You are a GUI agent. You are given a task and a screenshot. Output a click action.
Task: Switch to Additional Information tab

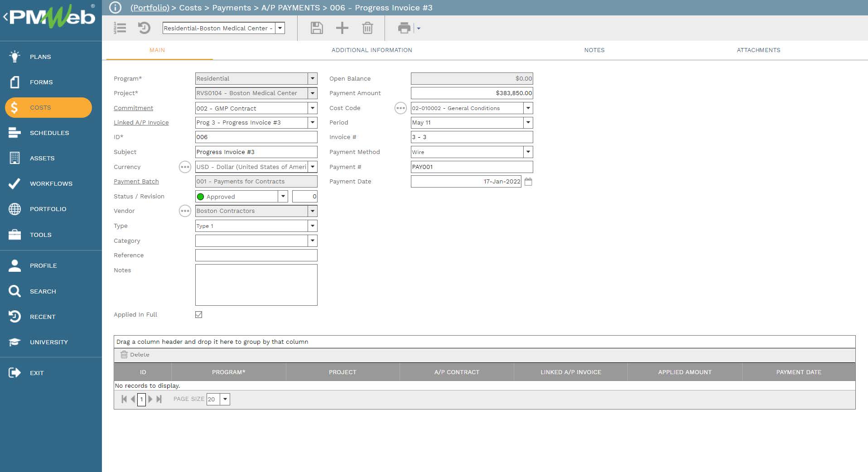tap(372, 50)
